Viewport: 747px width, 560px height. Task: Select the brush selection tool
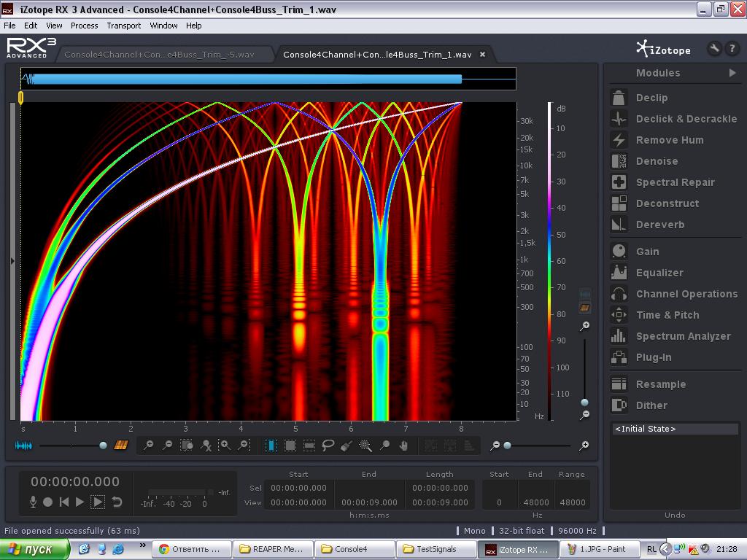click(x=347, y=445)
